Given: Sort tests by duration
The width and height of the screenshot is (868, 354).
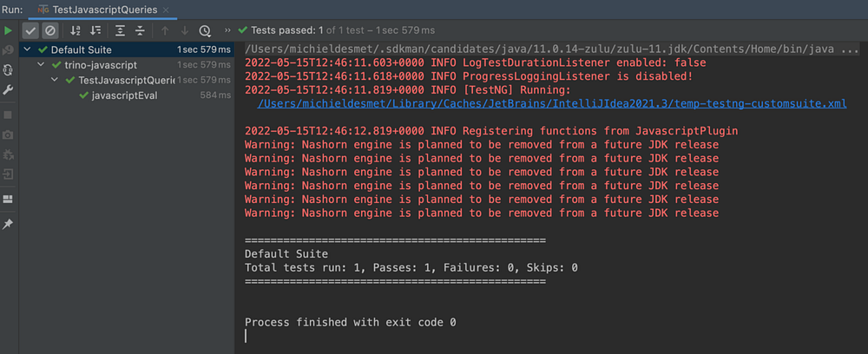Looking at the screenshot, I should coord(95,30).
